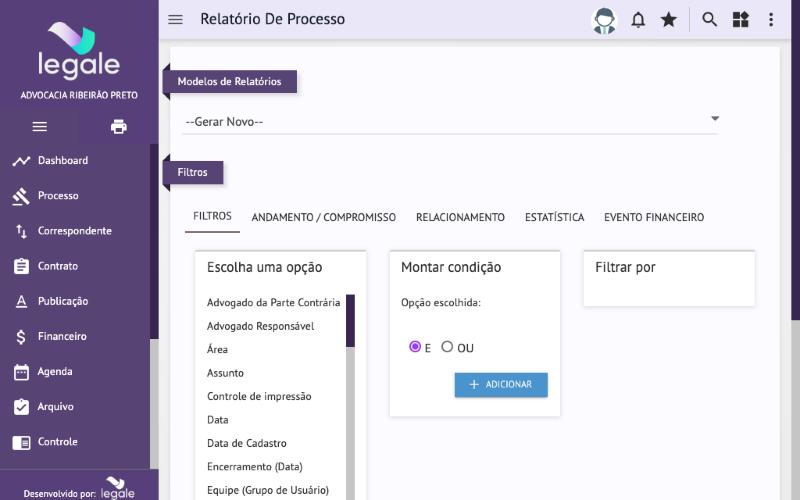800x500 pixels.
Task: Click the options list scrollbar thumb
Action: (x=351, y=321)
